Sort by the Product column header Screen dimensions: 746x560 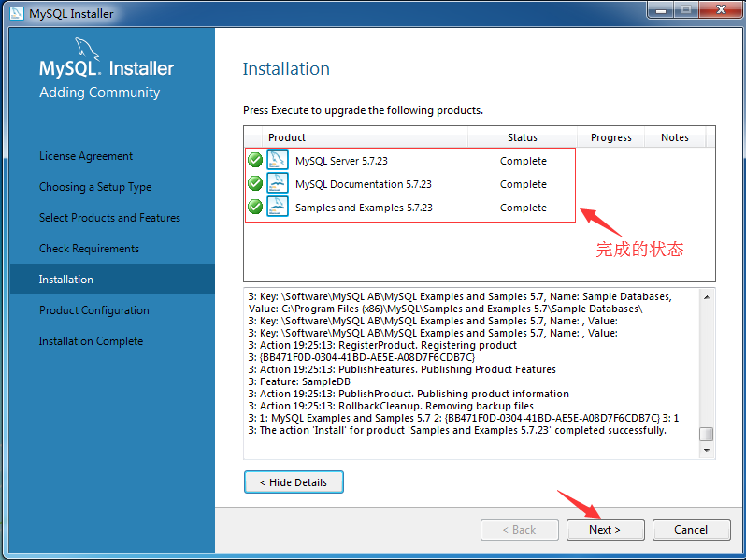tap(365, 137)
